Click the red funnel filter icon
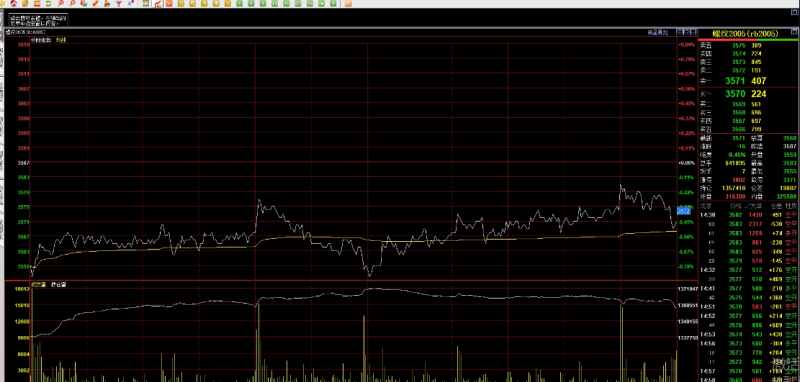This screenshot has height=382, width=800. pyautogui.click(x=119, y=3)
